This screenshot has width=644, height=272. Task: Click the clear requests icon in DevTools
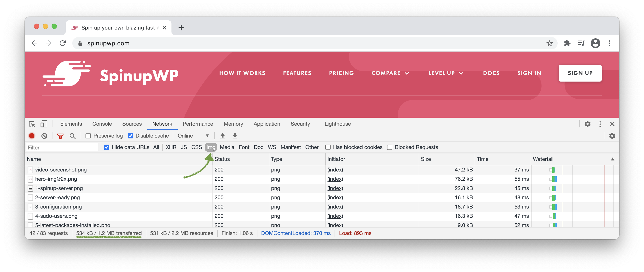tap(45, 136)
